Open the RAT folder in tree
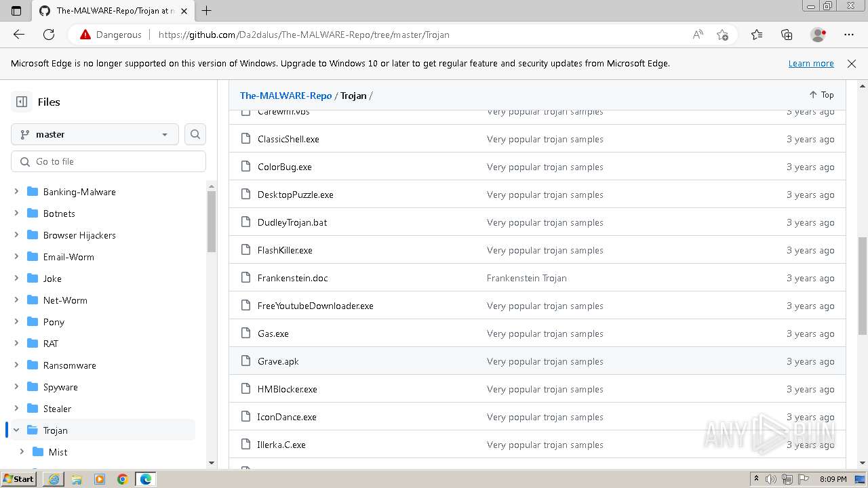 point(51,344)
